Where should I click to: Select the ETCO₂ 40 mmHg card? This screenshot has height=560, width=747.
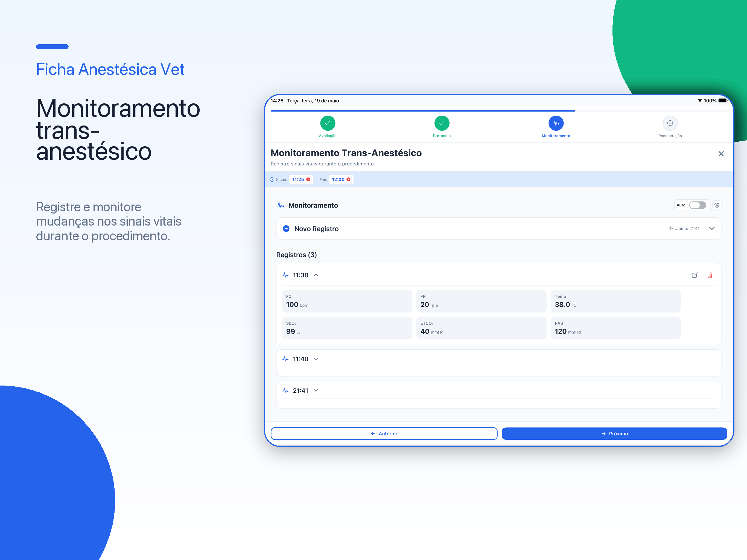coord(481,328)
